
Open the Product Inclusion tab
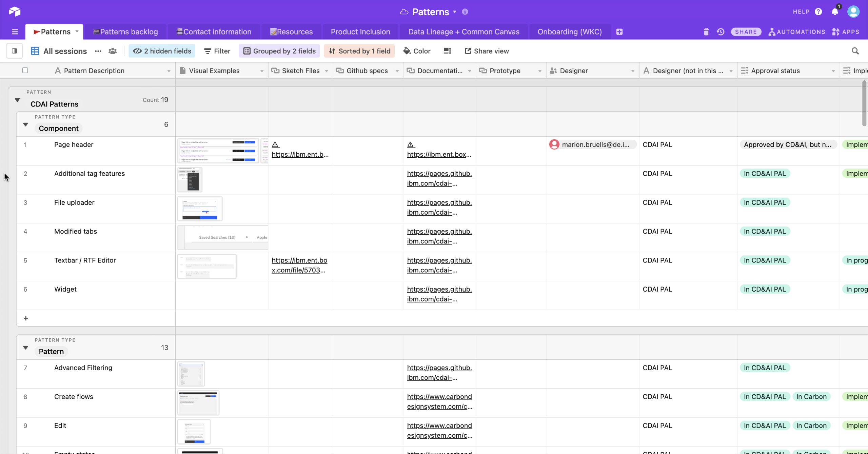coord(360,32)
